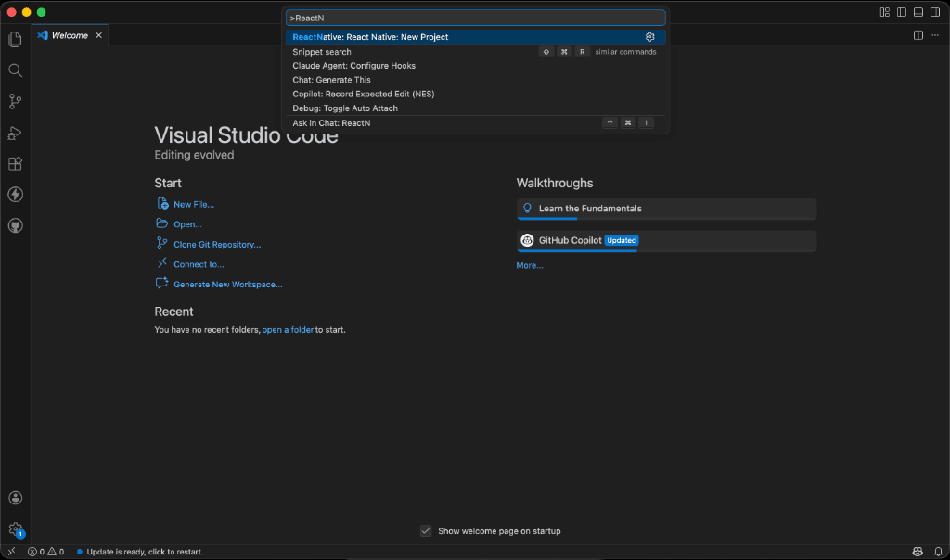Configure keybinding gear for React Native command

click(649, 37)
